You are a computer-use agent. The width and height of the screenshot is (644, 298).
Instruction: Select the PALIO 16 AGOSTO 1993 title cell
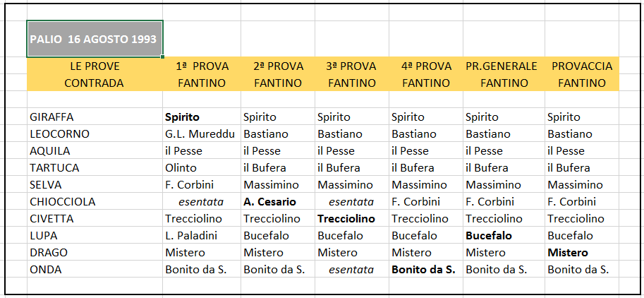95,39
